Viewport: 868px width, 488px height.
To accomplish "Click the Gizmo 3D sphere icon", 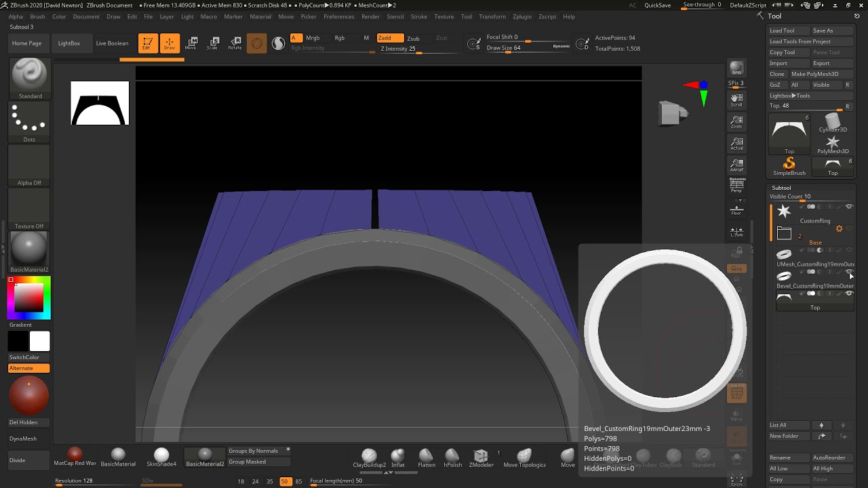I will pyautogui.click(x=256, y=43).
